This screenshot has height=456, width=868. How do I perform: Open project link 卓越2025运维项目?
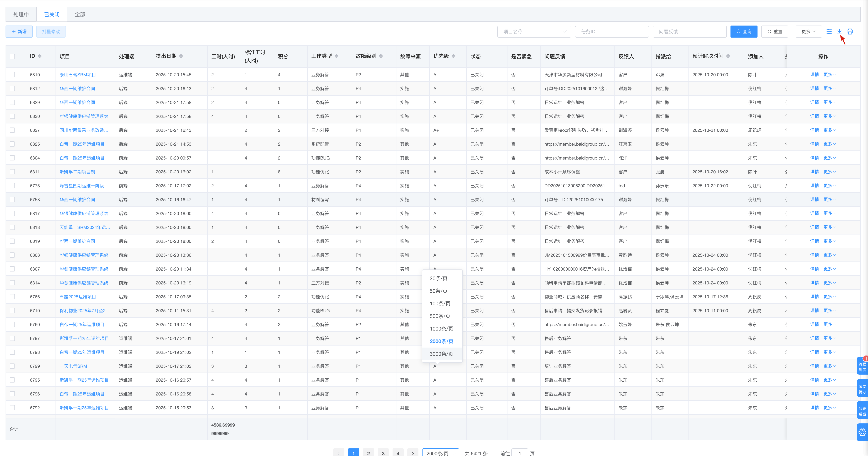[x=78, y=297]
